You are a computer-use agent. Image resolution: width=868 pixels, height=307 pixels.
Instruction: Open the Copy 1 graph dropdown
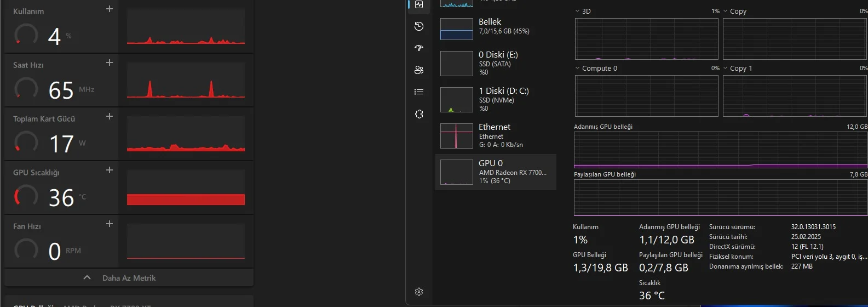coord(726,69)
